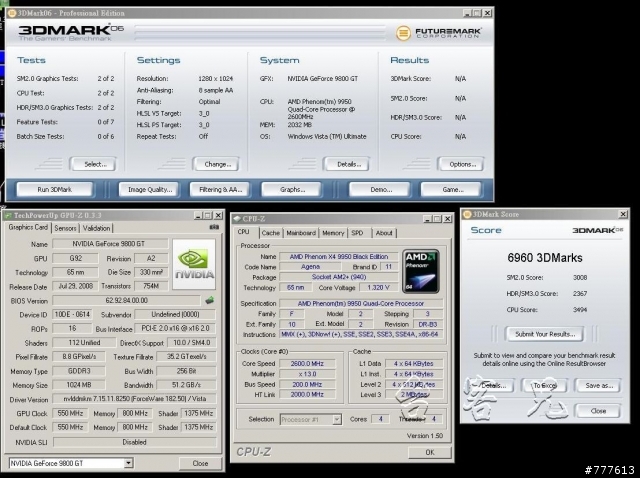Click Submit Your Results button
This screenshot has width=640, height=478.
click(544, 334)
